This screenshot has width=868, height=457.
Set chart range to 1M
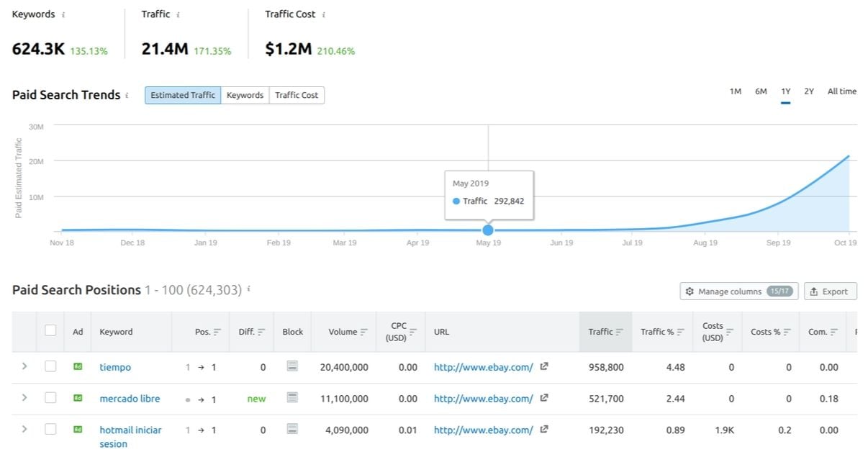[736, 91]
